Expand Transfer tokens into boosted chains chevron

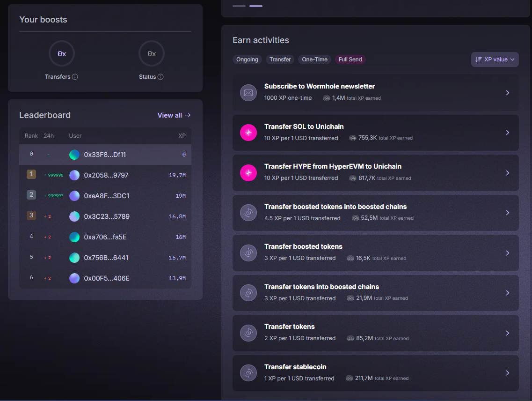click(508, 293)
